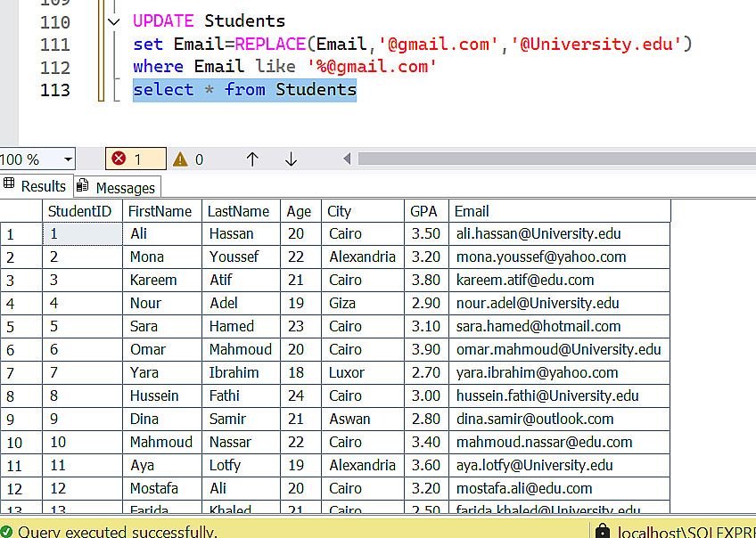Select the City cell 'Aswan'
The image size is (756, 538).
(x=363, y=419)
